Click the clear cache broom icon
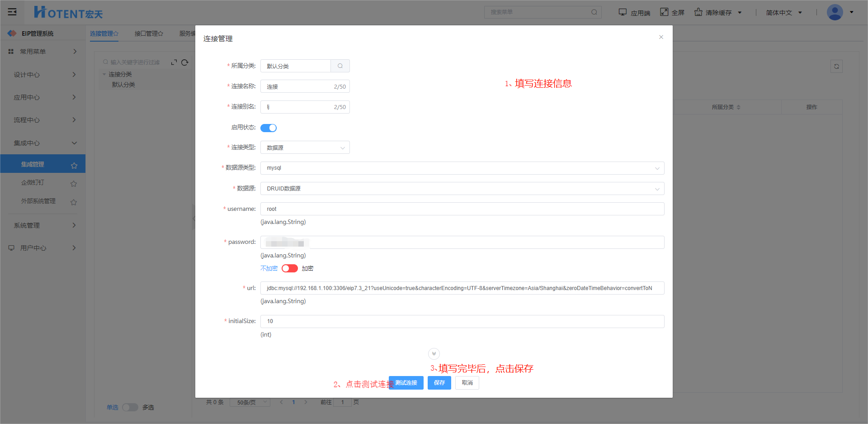 coord(698,12)
